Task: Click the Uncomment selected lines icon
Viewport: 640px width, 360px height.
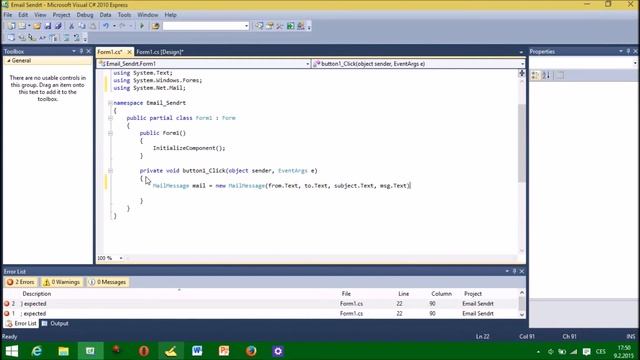Action: [77, 38]
